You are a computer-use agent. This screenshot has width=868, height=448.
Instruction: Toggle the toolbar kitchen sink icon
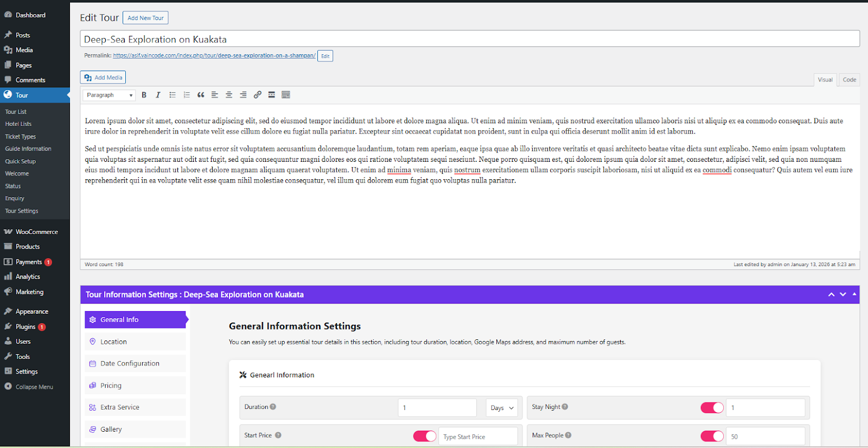(286, 95)
